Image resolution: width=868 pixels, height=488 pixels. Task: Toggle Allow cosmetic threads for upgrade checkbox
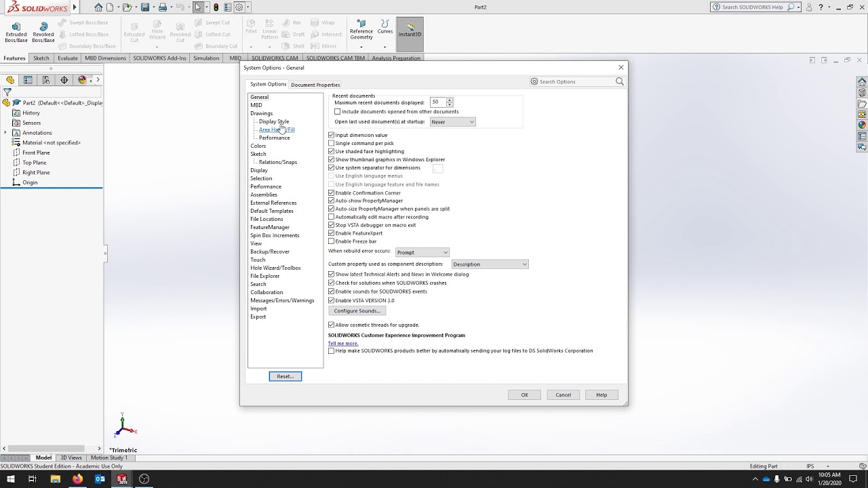(331, 325)
